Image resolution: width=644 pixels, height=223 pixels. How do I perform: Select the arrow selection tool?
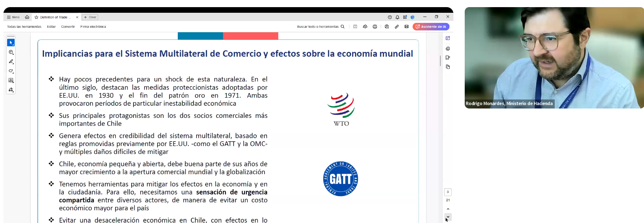point(11,43)
